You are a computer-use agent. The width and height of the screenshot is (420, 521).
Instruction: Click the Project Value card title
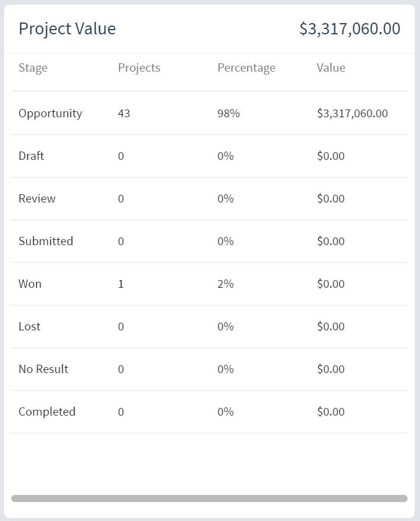pos(67,29)
